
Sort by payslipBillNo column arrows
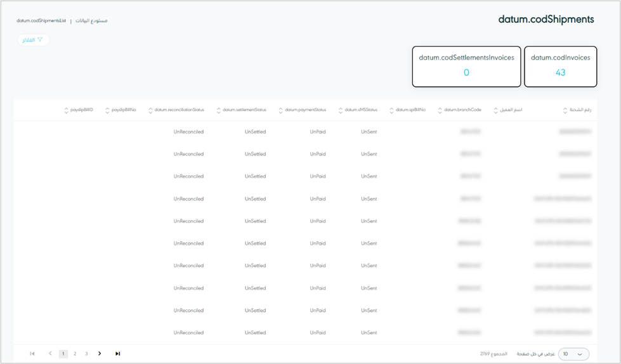pyautogui.click(x=107, y=110)
